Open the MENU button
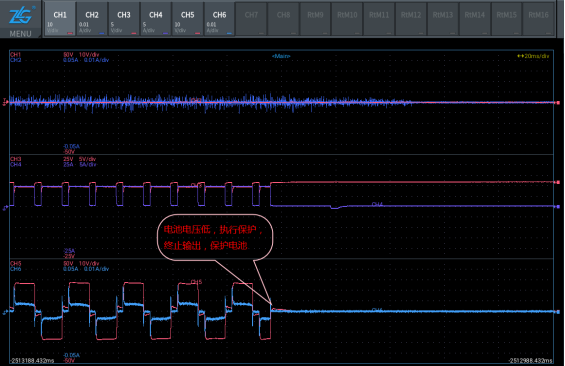Screen dimensions: 565x366 [20, 34]
